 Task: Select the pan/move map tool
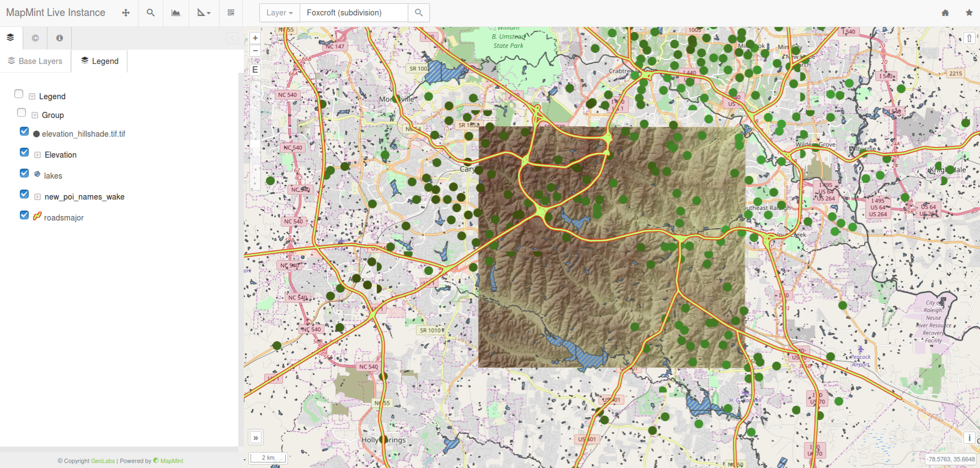126,13
